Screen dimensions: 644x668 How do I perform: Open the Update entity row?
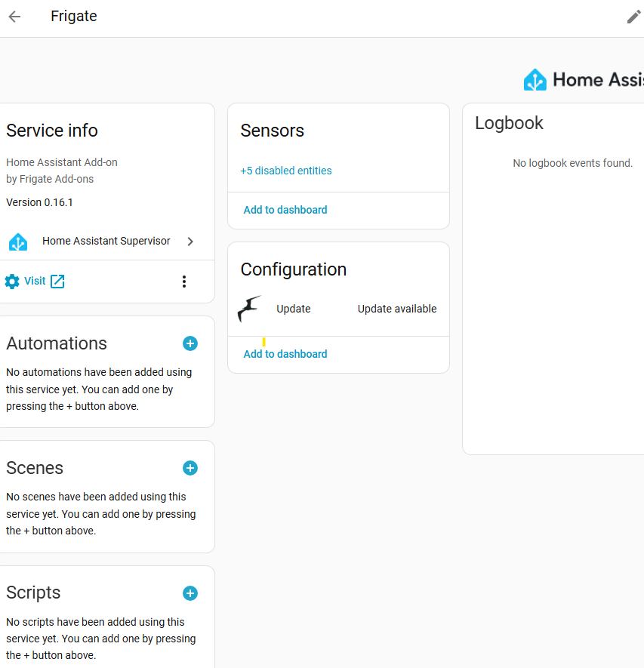click(294, 309)
